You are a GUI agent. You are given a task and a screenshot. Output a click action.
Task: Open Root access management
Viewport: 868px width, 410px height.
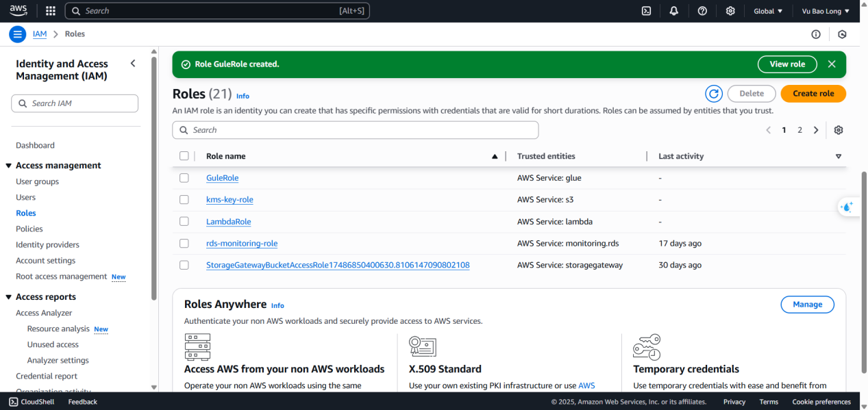tap(61, 277)
